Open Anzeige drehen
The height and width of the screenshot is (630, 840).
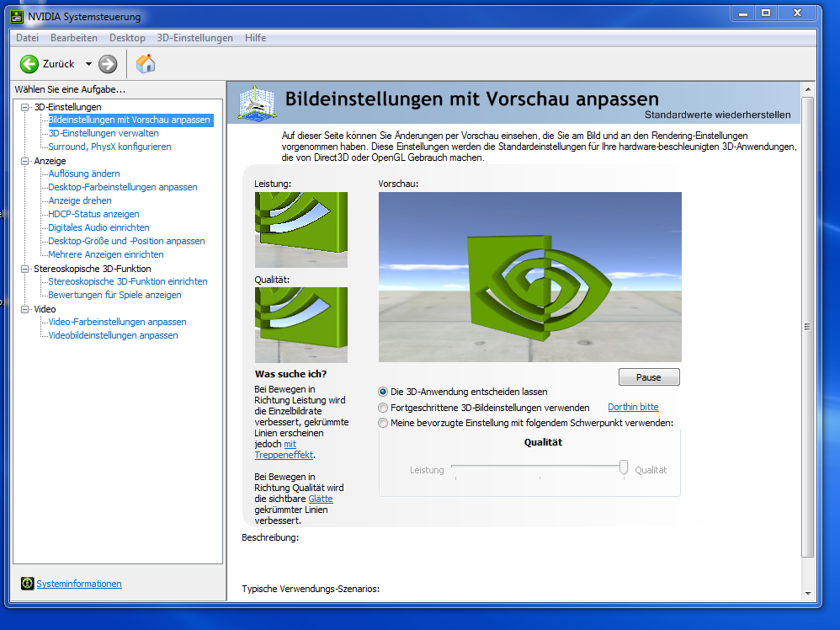point(80,200)
